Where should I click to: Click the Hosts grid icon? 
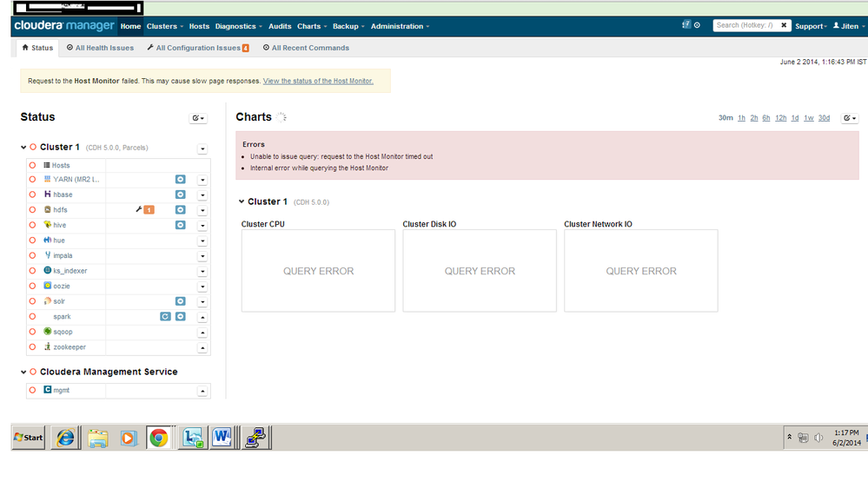pos(47,165)
